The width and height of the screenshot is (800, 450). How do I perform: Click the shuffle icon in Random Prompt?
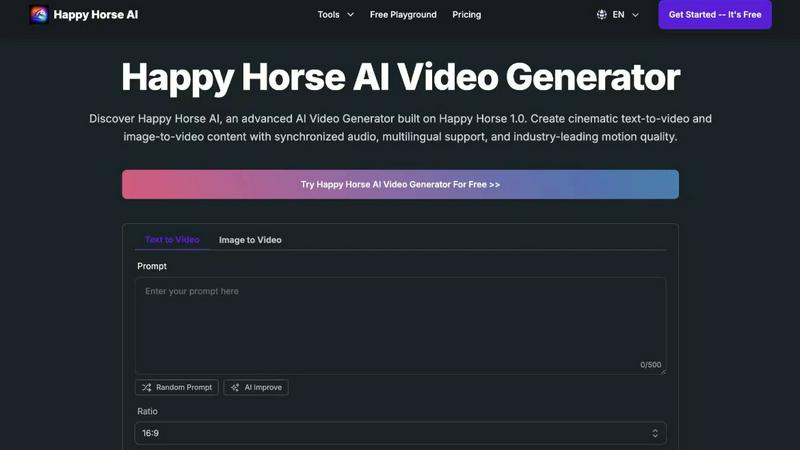[x=147, y=387]
